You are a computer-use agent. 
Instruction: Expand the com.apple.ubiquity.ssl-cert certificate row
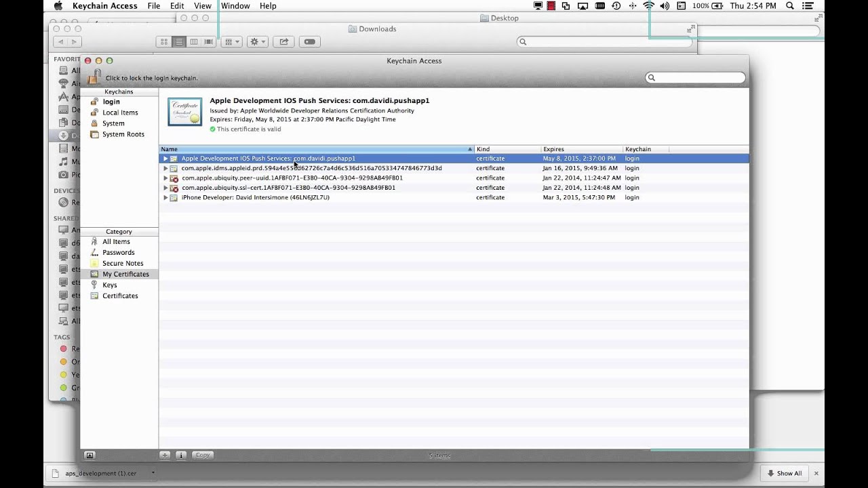pyautogui.click(x=165, y=188)
